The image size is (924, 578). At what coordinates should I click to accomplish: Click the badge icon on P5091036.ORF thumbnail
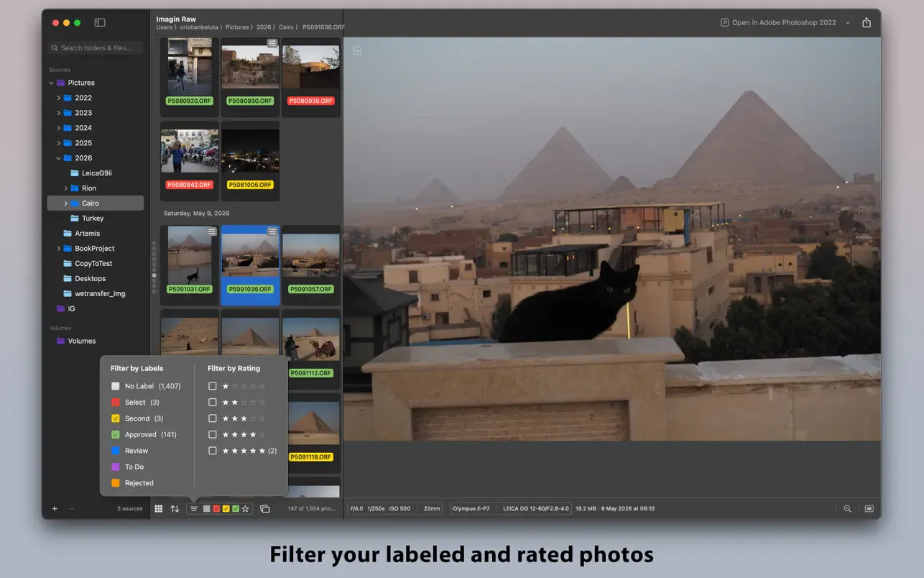pyautogui.click(x=272, y=231)
